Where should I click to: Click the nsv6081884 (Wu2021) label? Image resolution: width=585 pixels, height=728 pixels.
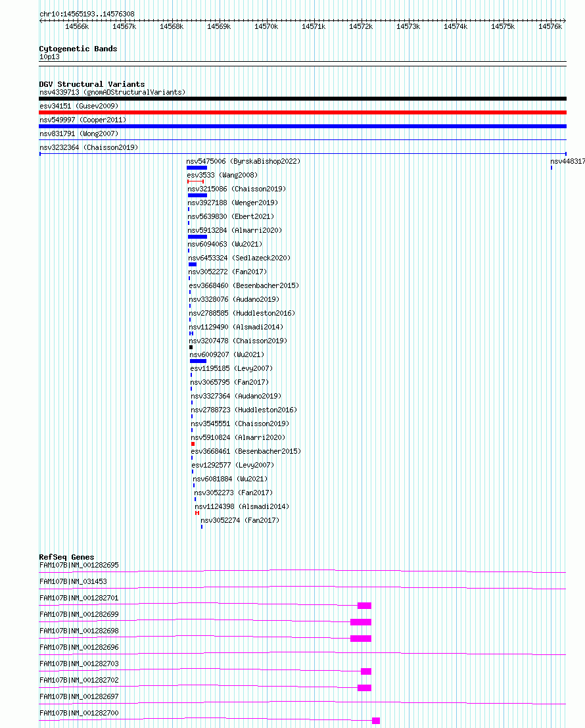pos(230,479)
